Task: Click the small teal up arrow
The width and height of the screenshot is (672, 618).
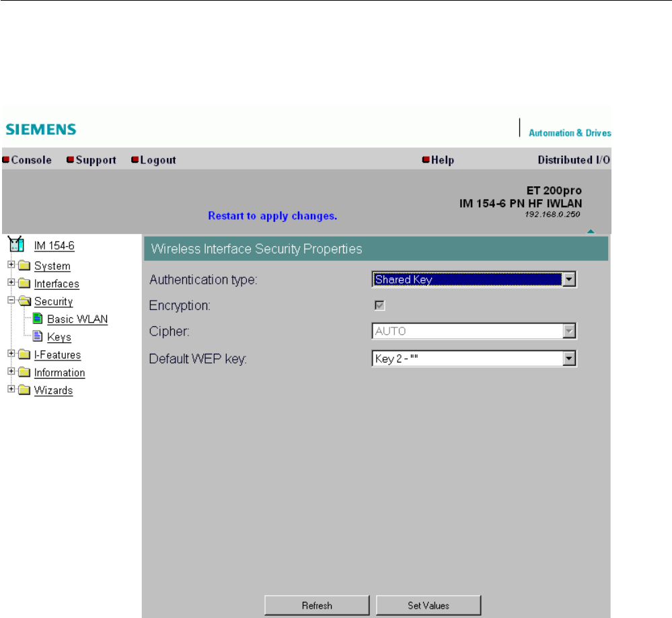Action: [x=591, y=231]
